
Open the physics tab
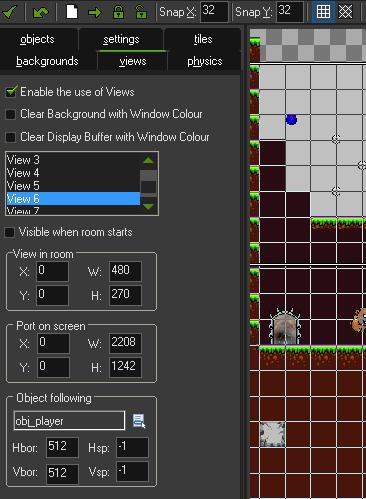click(x=205, y=61)
